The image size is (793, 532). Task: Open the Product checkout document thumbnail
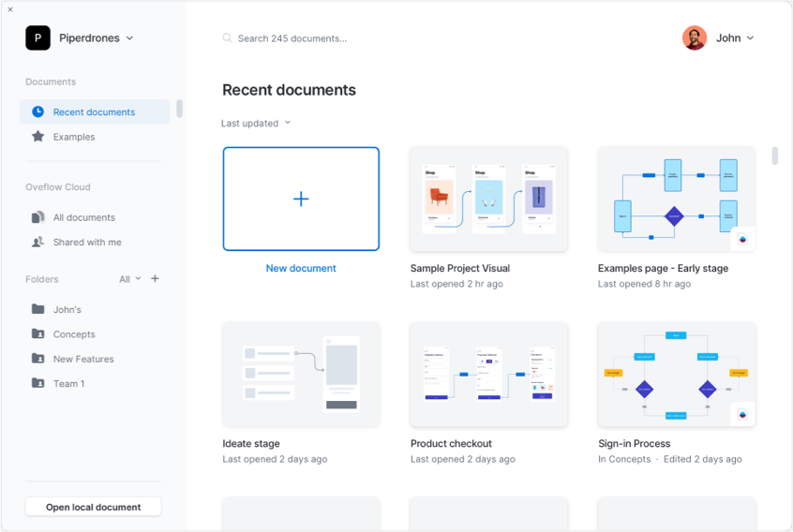pos(488,374)
